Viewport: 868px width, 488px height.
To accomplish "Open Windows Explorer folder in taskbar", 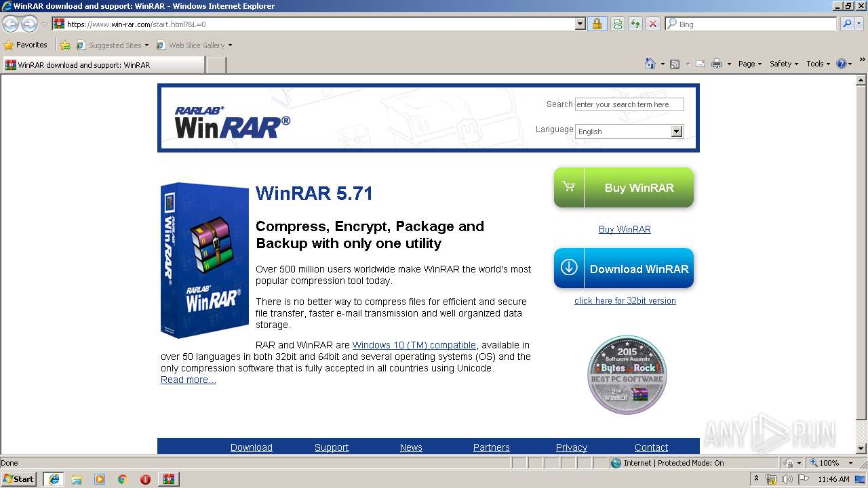I will [x=77, y=479].
